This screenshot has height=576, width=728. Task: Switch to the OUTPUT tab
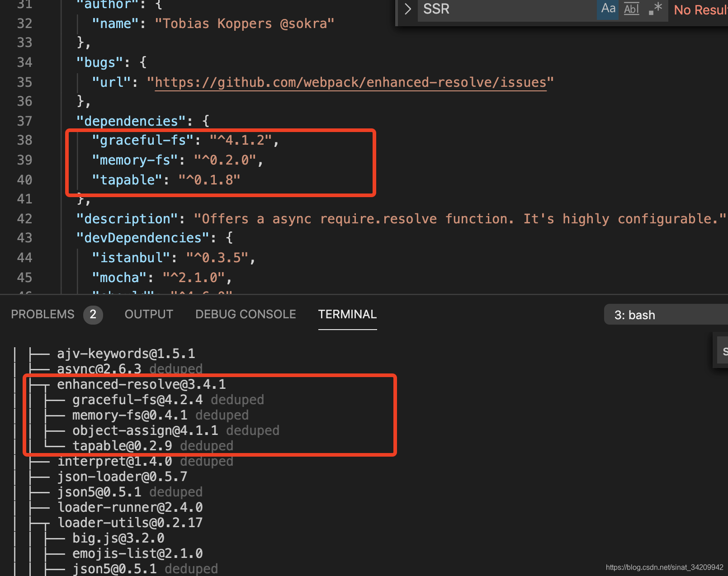click(x=149, y=314)
